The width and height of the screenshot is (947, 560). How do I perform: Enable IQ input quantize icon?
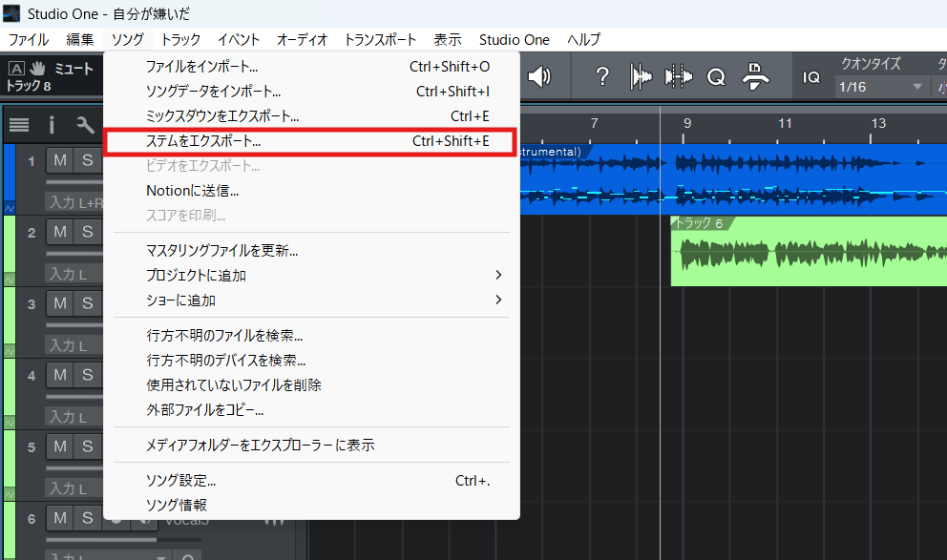pyautogui.click(x=811, y=78)
